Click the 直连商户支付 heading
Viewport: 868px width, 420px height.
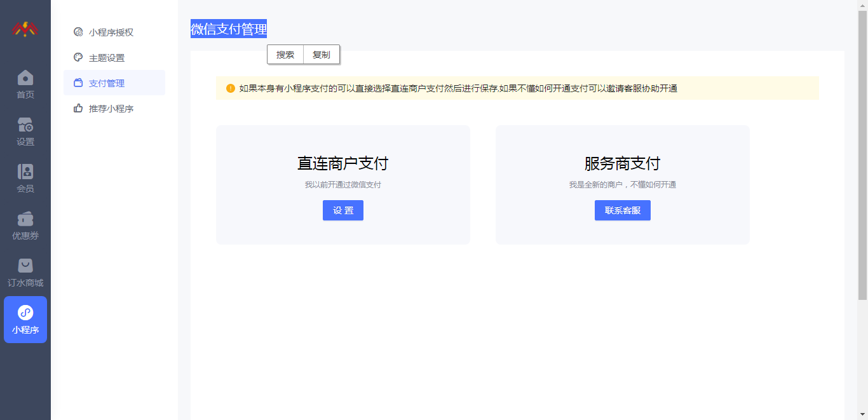click(343, 163)
